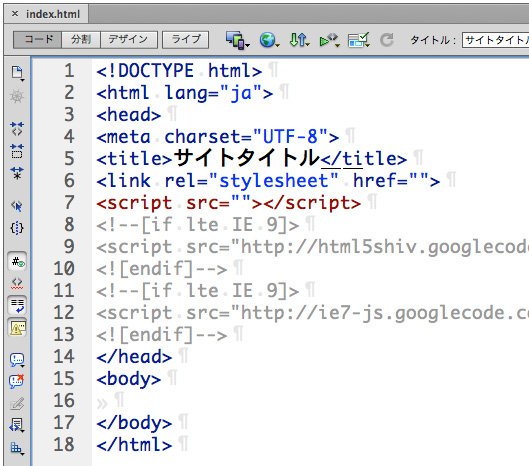Screen dimensions: 529x466
Task: Open File Management arrows menu
Action: click(299, 40)
